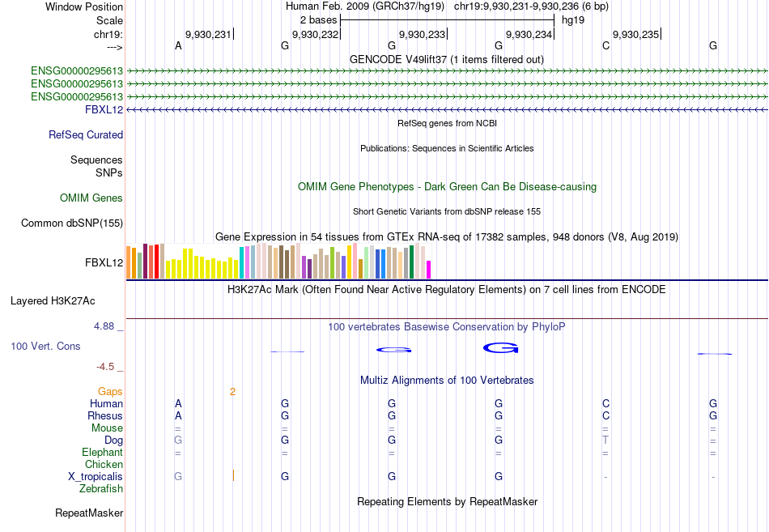Viewport: 769px width, 532px height.
Task: Click the orange Gaps label
Action: click(x=110, y=391)
